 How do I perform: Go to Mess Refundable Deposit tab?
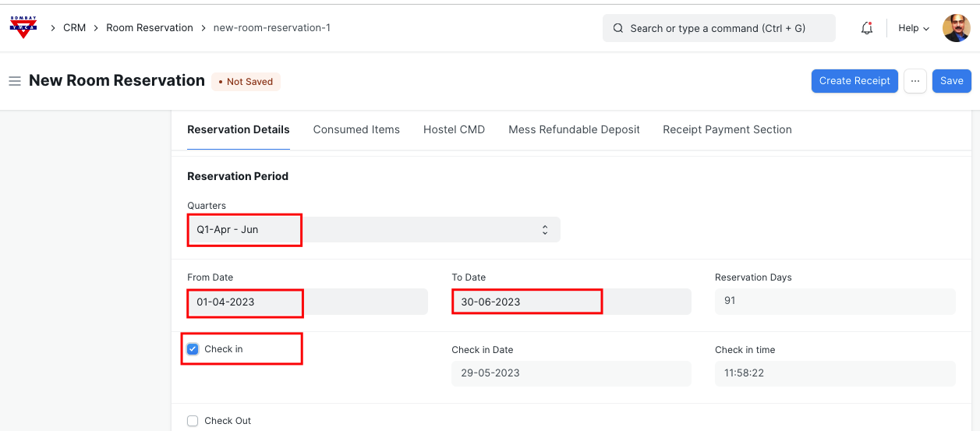(574, 130)
